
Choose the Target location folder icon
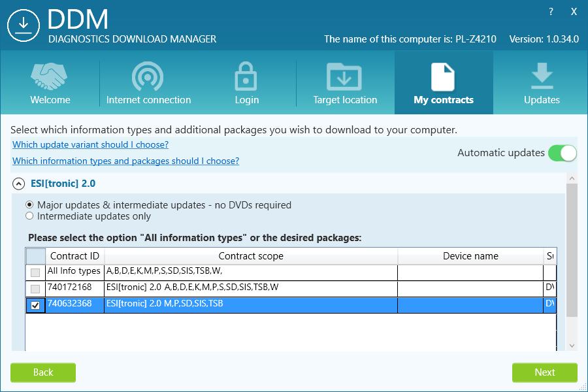344,76
